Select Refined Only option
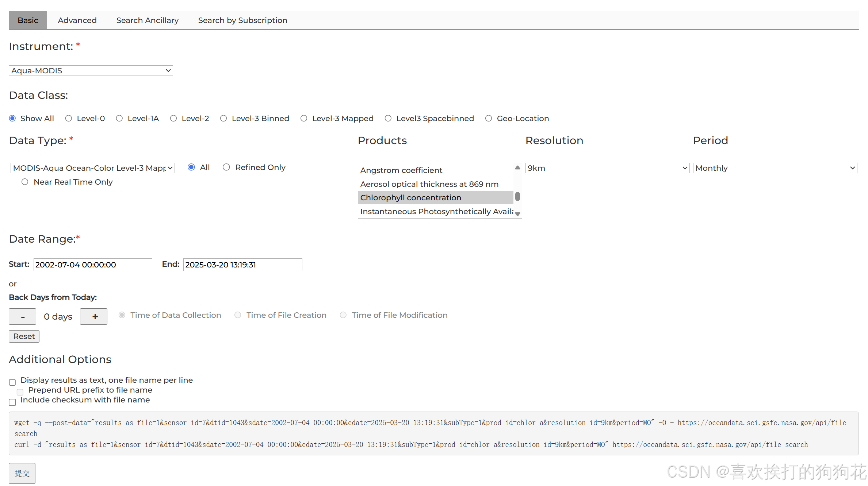 (226, 167)
